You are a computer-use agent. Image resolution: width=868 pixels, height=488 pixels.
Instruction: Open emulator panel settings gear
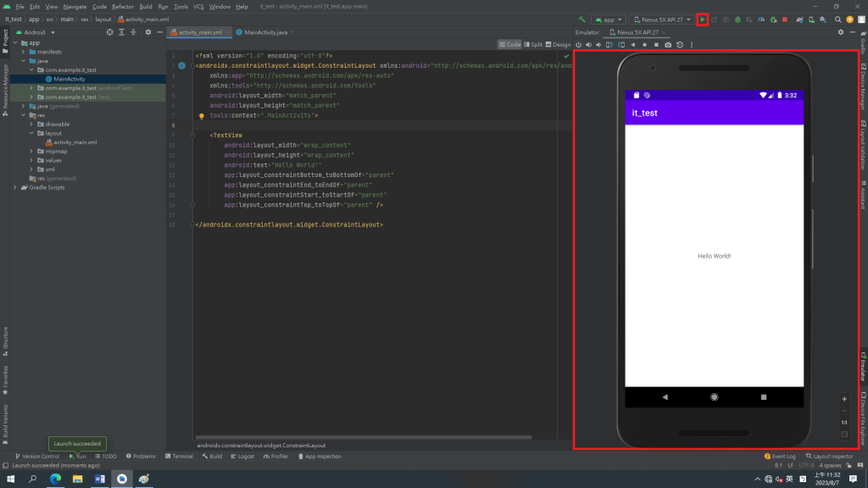point(840,32)
